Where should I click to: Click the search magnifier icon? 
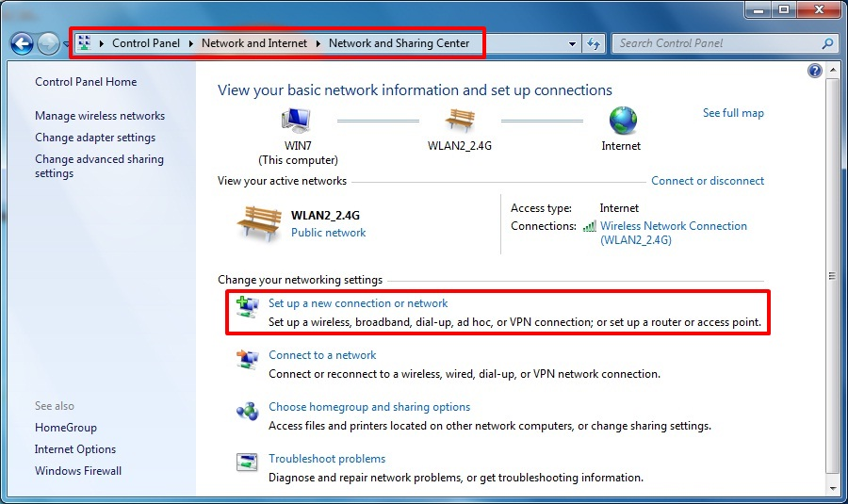tap(827, 43)
